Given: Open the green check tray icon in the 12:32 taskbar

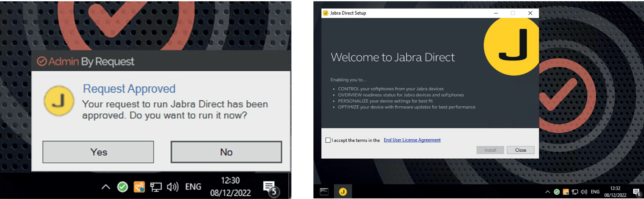Looking at the screenshot, I should coord(556,192).
